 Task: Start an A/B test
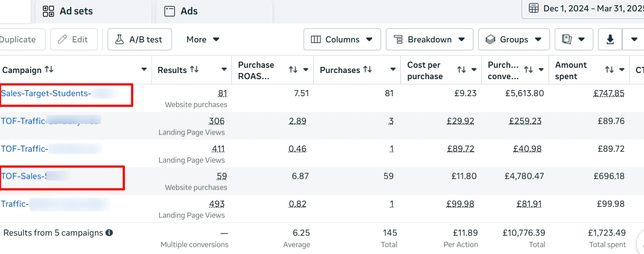[140, 39]
